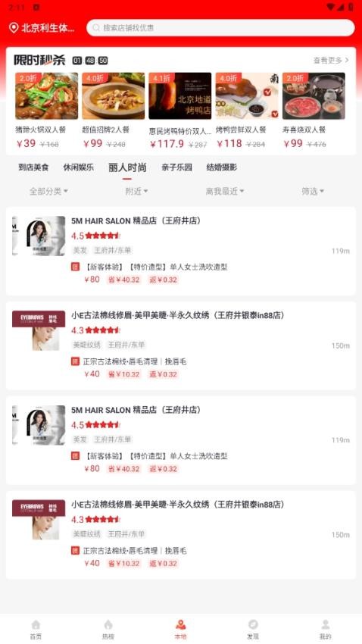Open 查看更多 flash sale link
Viewport: 362px width, 644px height.
(x=331, y=61)
